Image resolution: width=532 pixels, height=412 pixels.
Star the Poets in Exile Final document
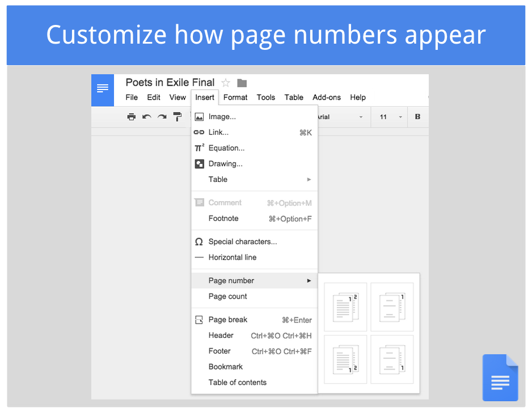click(226, 83)
